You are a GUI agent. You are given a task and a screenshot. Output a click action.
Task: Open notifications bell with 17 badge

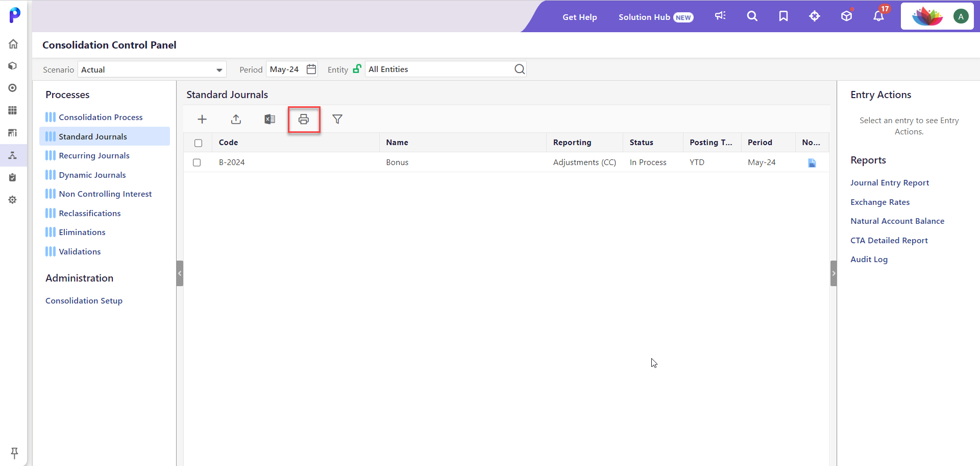[879, 16]
